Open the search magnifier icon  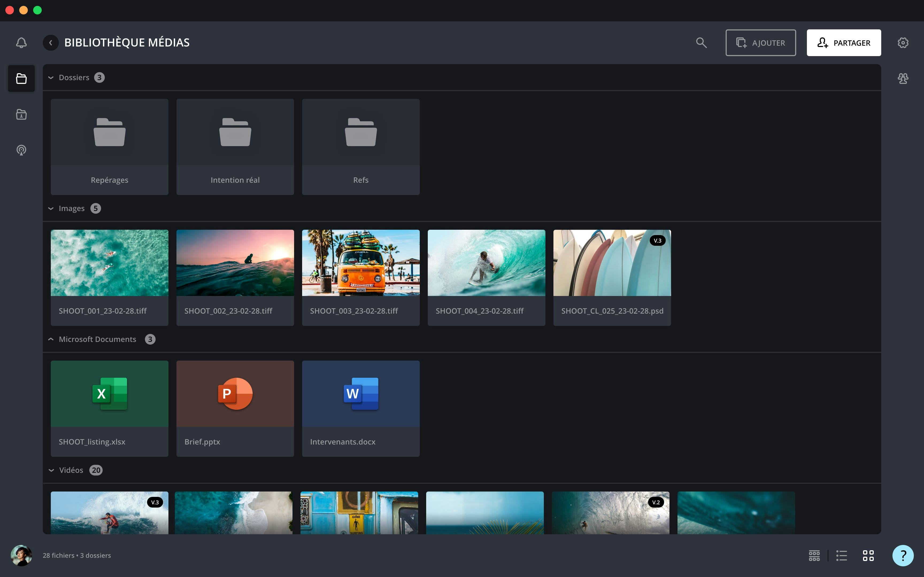[701, 42]
